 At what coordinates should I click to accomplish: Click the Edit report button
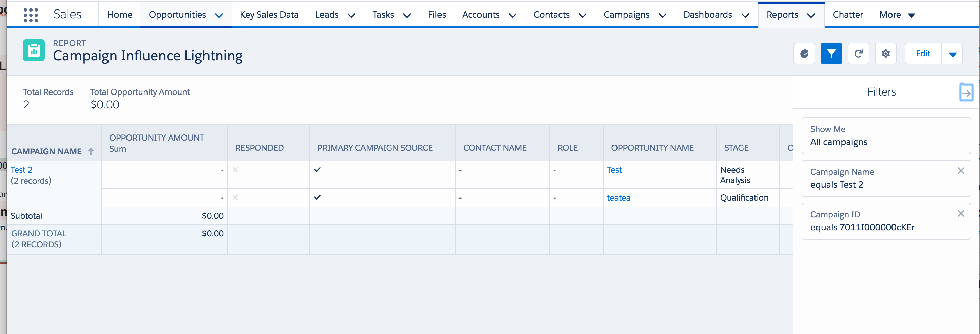pos(923,54)
